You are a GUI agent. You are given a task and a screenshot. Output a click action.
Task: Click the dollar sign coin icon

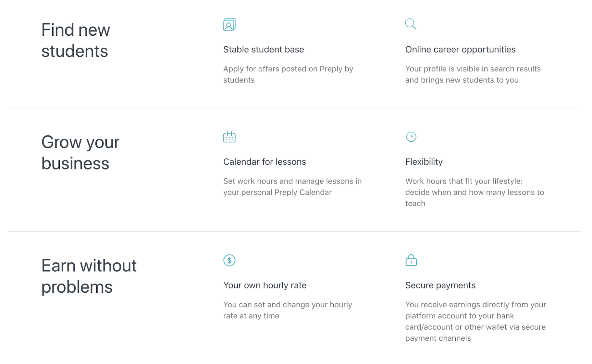[229, 260]
